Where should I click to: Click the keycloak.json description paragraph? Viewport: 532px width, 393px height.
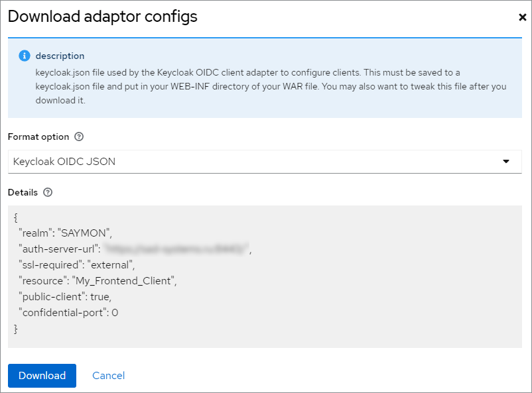[x=271, y=86]
